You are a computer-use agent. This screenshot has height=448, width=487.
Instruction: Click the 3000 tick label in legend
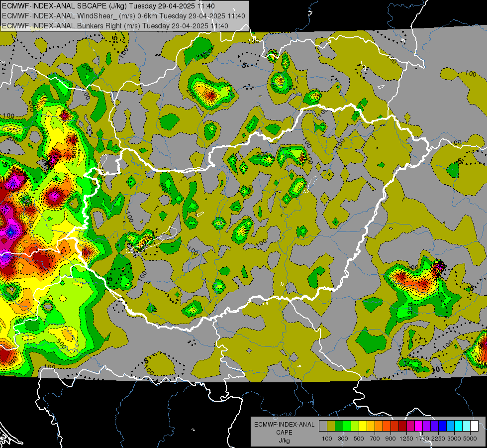pyautogui.click(x=454, y=439)
